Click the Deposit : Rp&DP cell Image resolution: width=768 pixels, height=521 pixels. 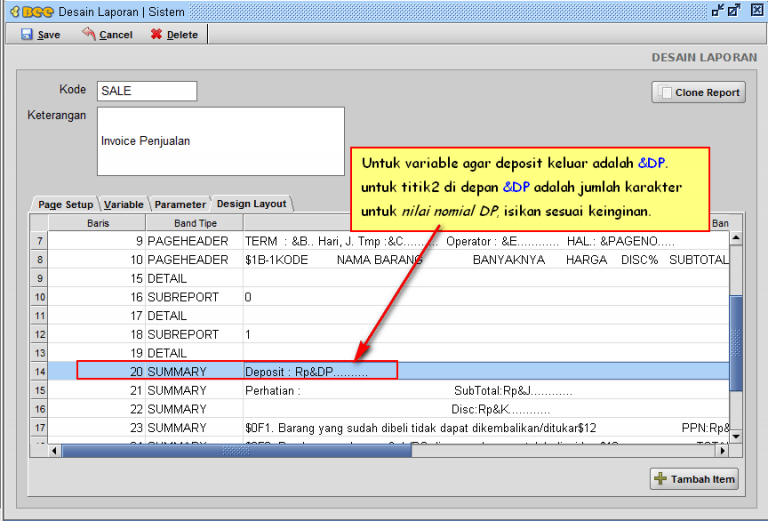(486, 372)
